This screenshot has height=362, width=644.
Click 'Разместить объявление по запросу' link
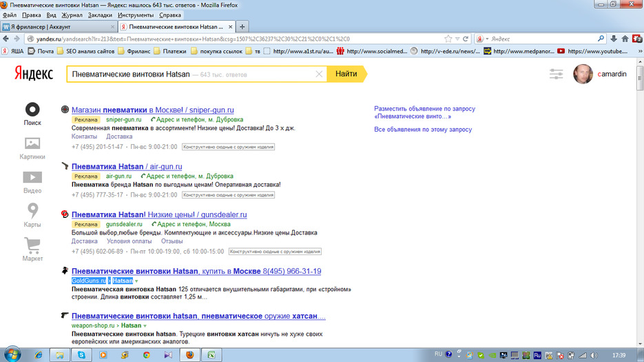pyautogui.click(x=424, y=112)
